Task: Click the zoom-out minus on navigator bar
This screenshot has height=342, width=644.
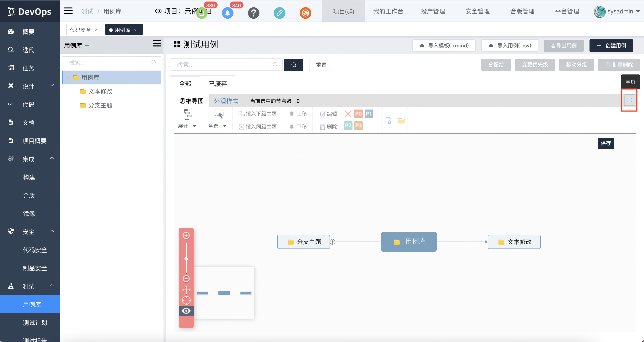Action: 186,278
